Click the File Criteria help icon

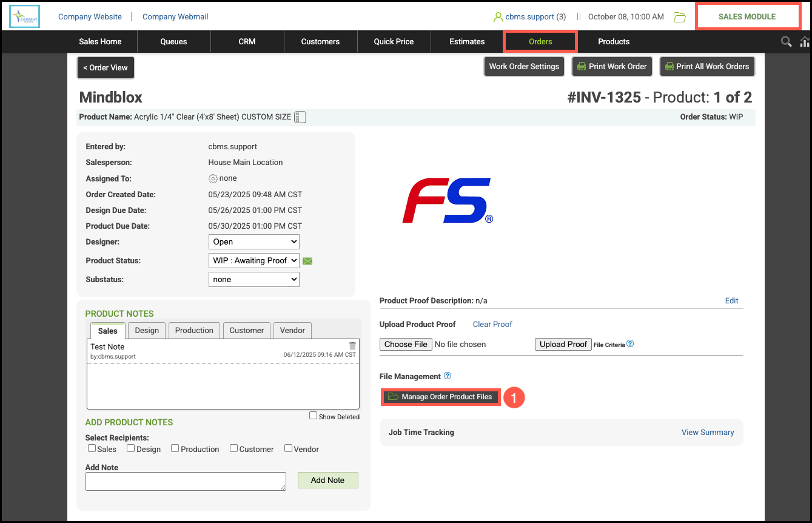coord(630,343)
